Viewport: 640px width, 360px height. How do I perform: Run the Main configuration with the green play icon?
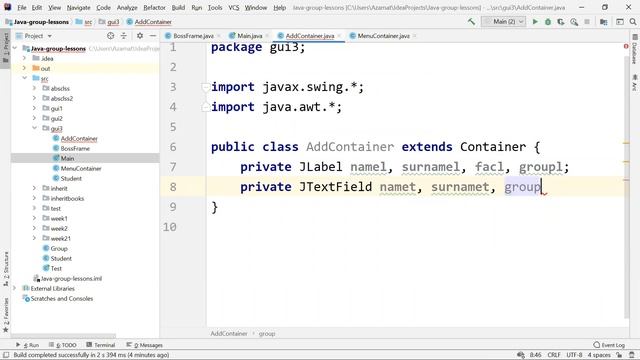[535, 22]
